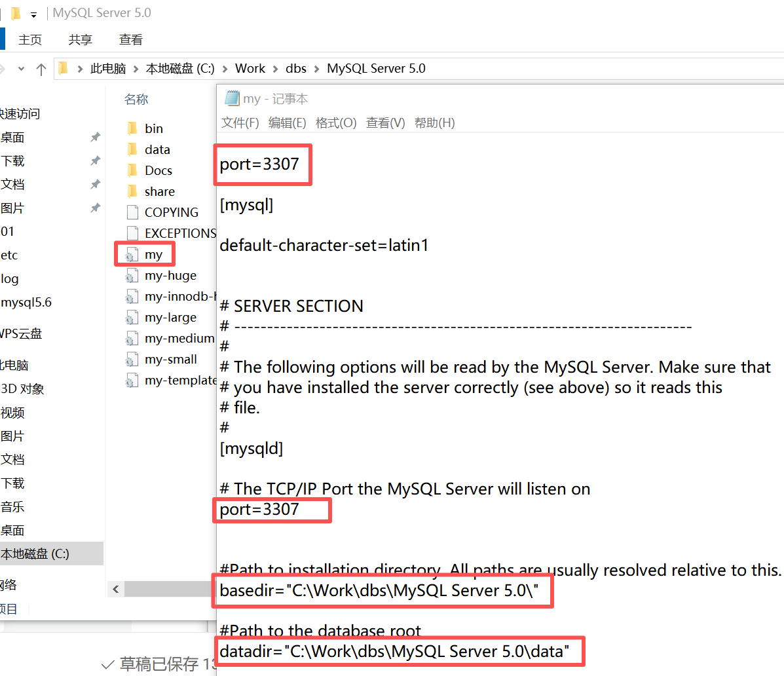Select the my-small config file icon
The width and height of the screenshot is (784, 676).
(132, 360)
